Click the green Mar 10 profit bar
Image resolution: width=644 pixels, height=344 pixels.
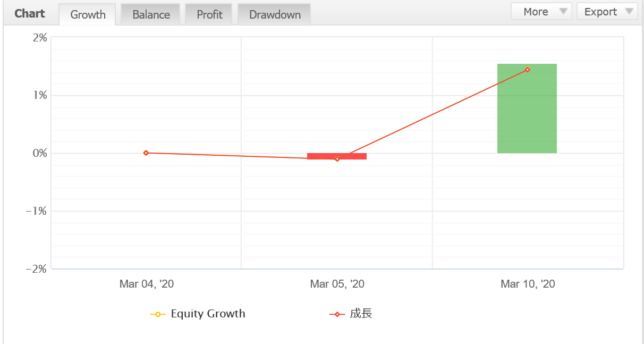(527, 108)
